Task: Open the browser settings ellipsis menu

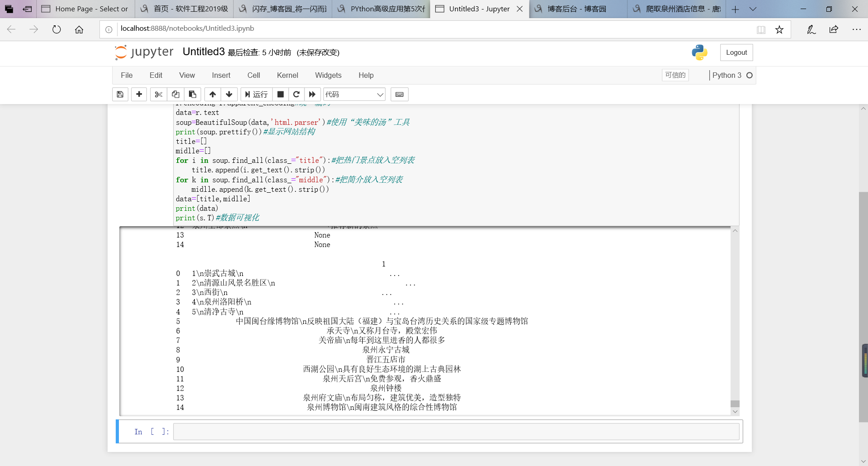Action: (857, 29)
